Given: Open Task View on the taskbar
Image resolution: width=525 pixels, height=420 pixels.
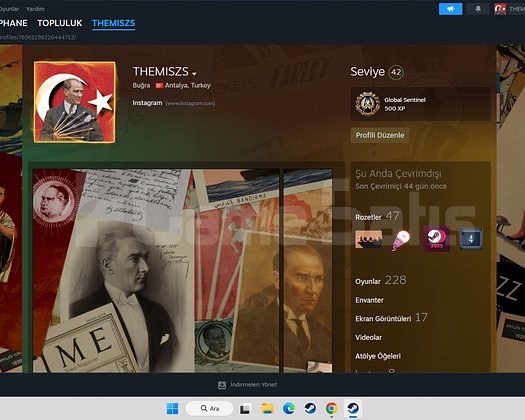Looking at the screenshot, I should (x=245, y=409).
